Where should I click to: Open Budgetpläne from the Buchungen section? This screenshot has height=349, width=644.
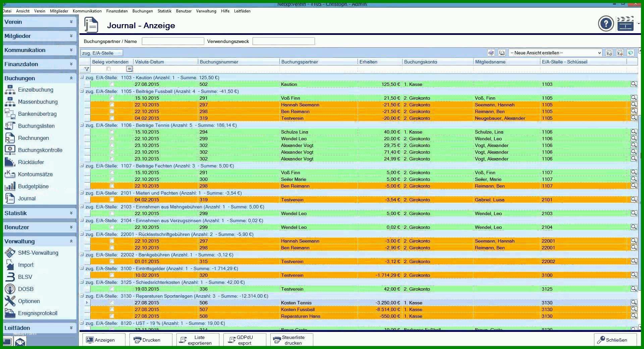coord(33,187)
